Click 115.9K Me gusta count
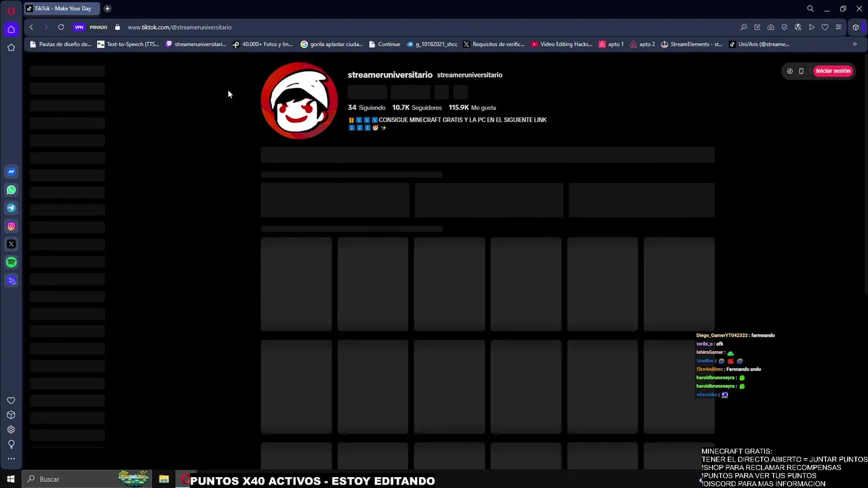868x488 pixels. click(472, 107)
